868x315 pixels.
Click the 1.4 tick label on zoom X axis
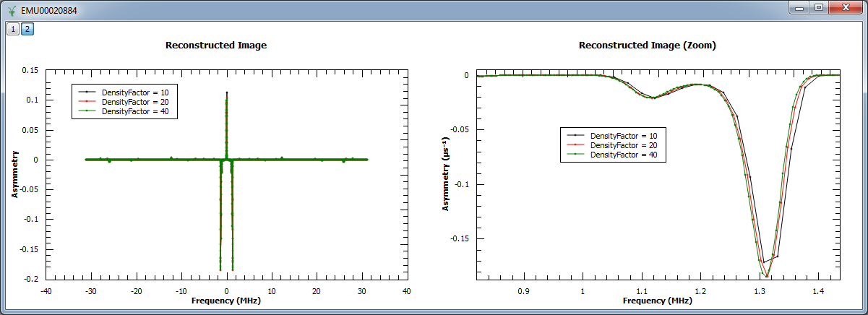(x=818, y=290)
